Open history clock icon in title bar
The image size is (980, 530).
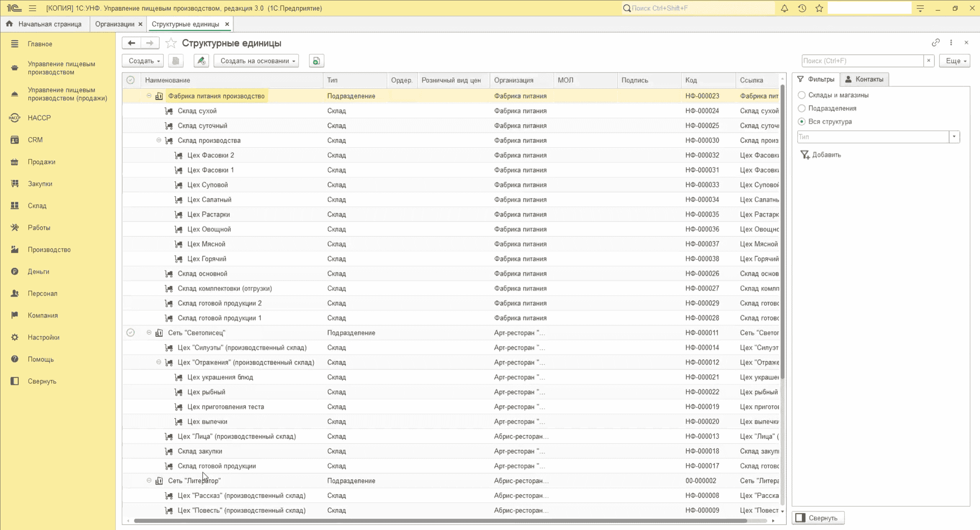tap(802, 8)
